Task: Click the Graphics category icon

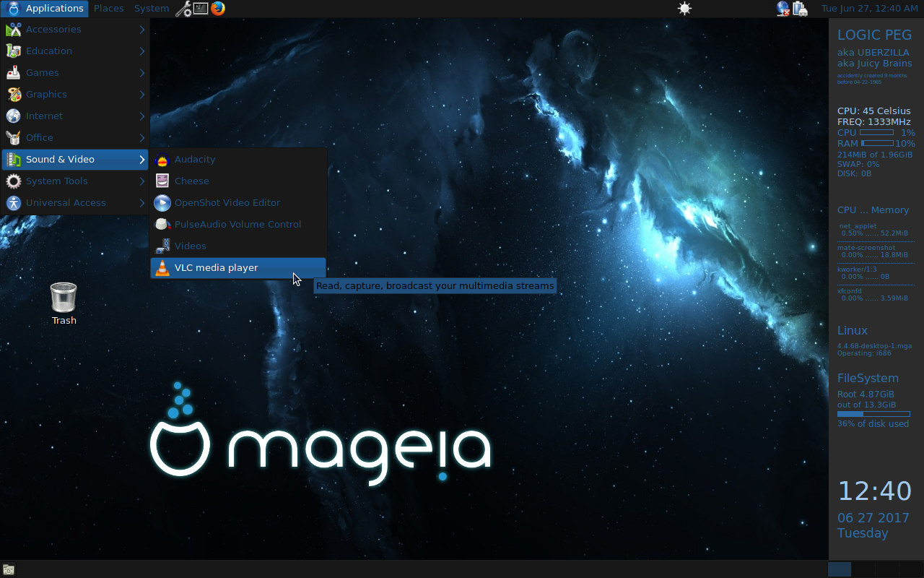Action: tap(13, 95)
